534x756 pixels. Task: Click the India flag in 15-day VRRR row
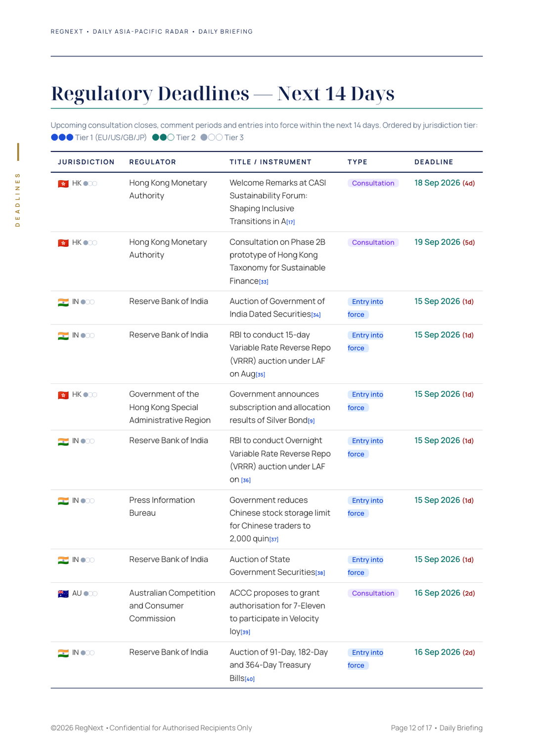tap(63, 336)
